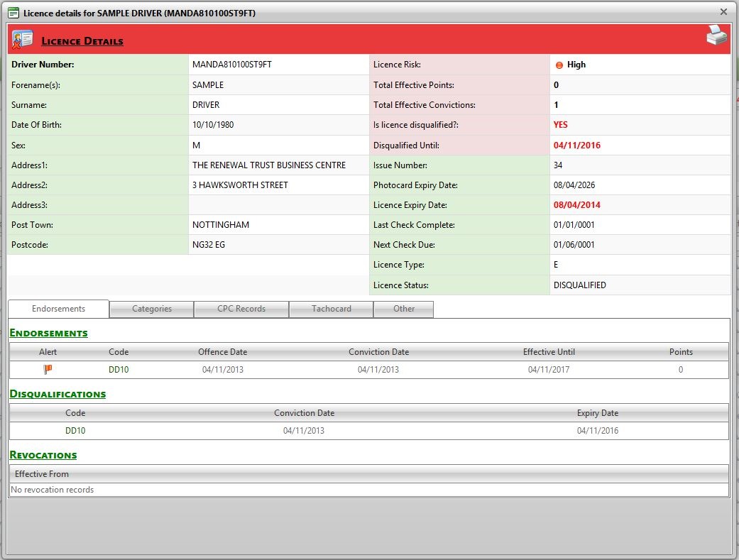Screen dimensions: 739x560
Task: Click the Expiry Date column header
Action: 597,413
